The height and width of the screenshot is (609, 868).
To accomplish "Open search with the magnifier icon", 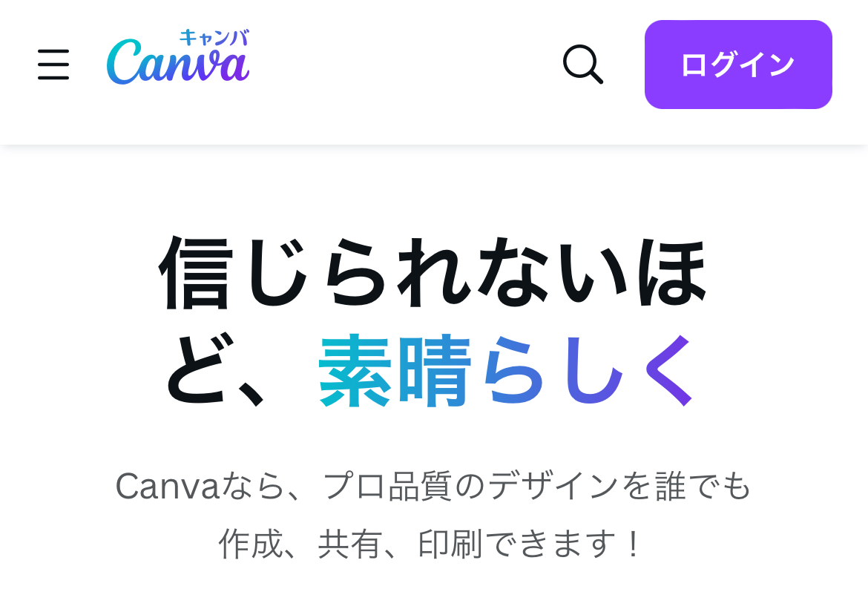I will (x=583, y=65).
